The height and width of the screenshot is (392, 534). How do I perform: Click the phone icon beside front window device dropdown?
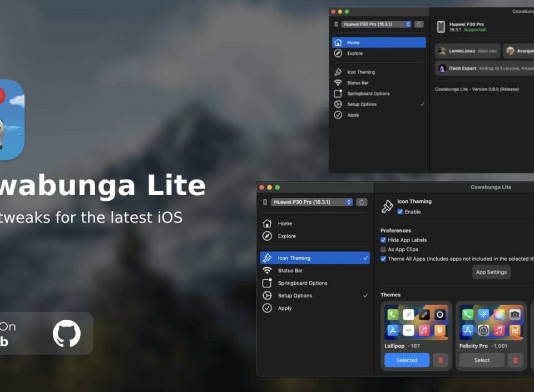click(265, 202)
